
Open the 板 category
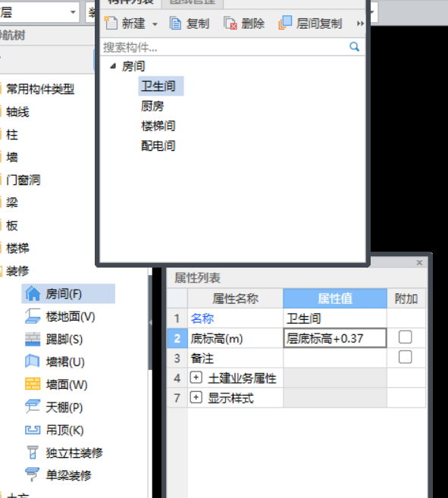click(x=12, y=225)
